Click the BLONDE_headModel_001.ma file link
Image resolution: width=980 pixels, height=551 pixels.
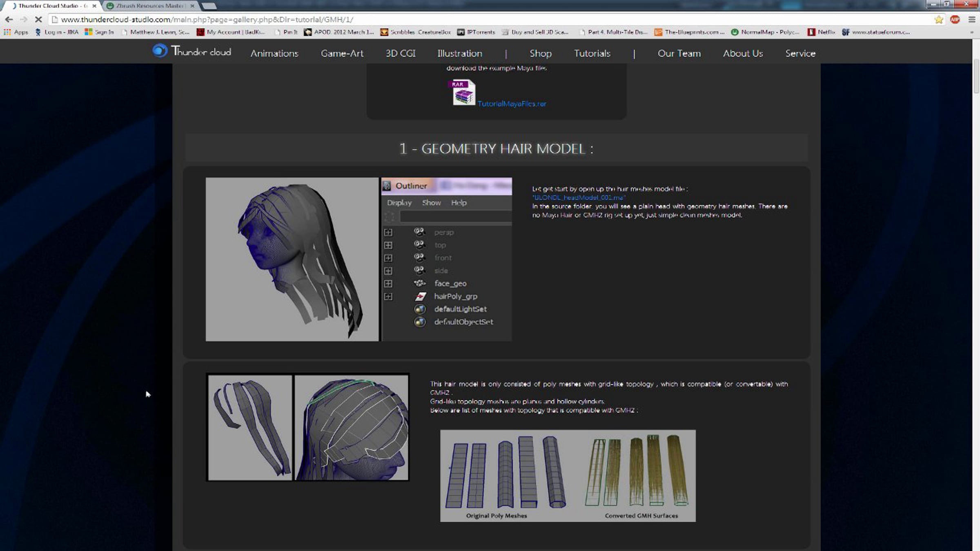tap(579, 198)
